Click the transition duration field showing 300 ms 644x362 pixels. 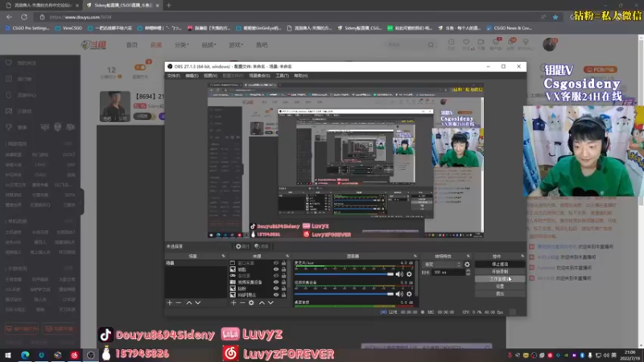pos(448,272)
